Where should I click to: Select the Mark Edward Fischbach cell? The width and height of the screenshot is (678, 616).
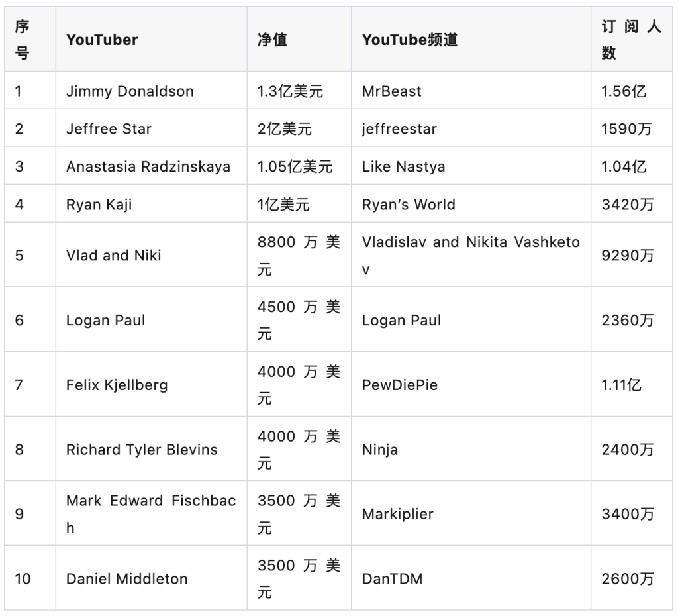coord(152,513)
